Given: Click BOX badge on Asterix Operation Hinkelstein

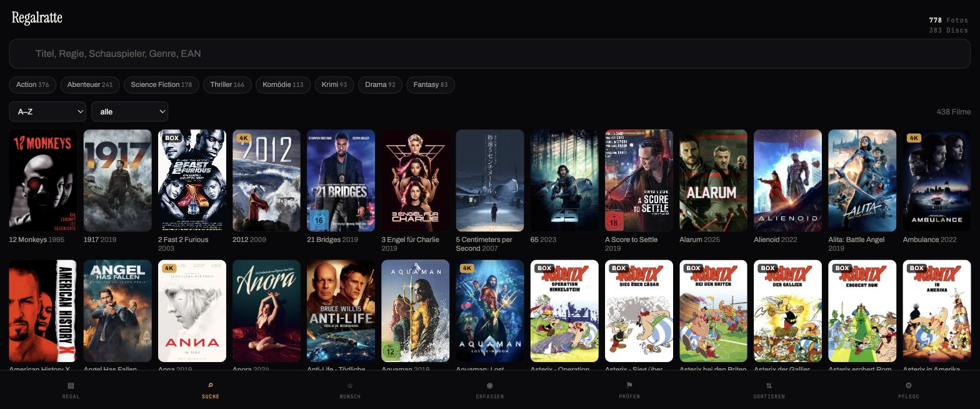Looking at the screenshot, I should click(544, 268).
